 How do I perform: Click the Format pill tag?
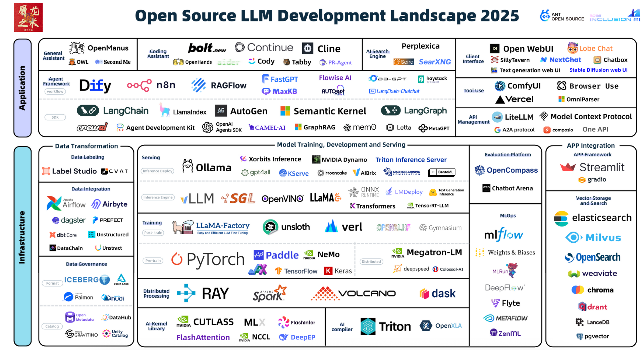[x=52, y=283]
